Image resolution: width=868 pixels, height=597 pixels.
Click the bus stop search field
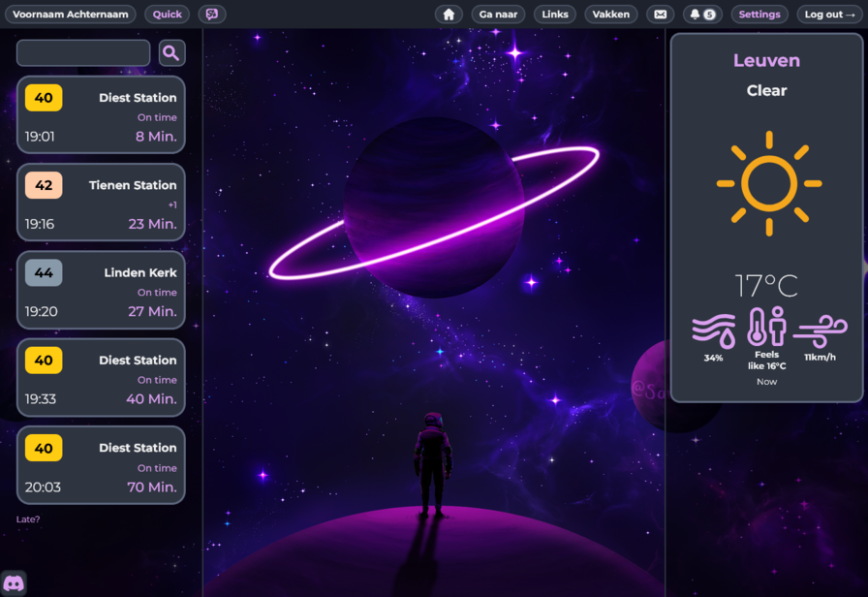(x=83, y=53)
